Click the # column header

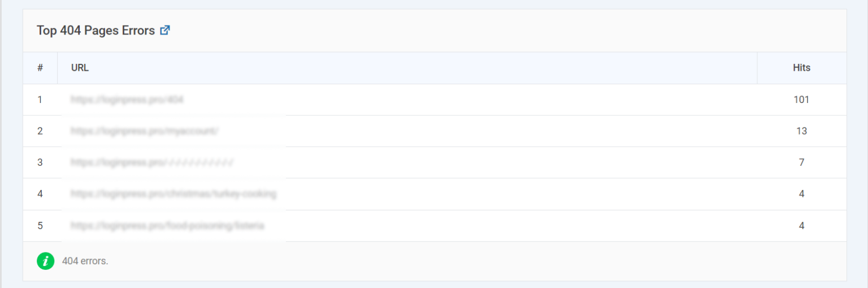coord(40,68)
